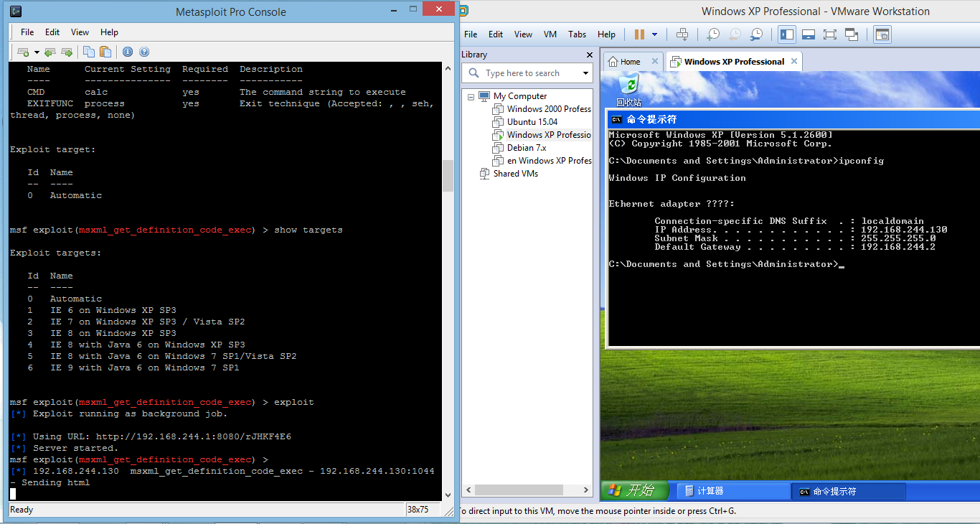Click exploit URL http://192.168.244.1:8080/rJHKF4E6 text

coord(194,436)
